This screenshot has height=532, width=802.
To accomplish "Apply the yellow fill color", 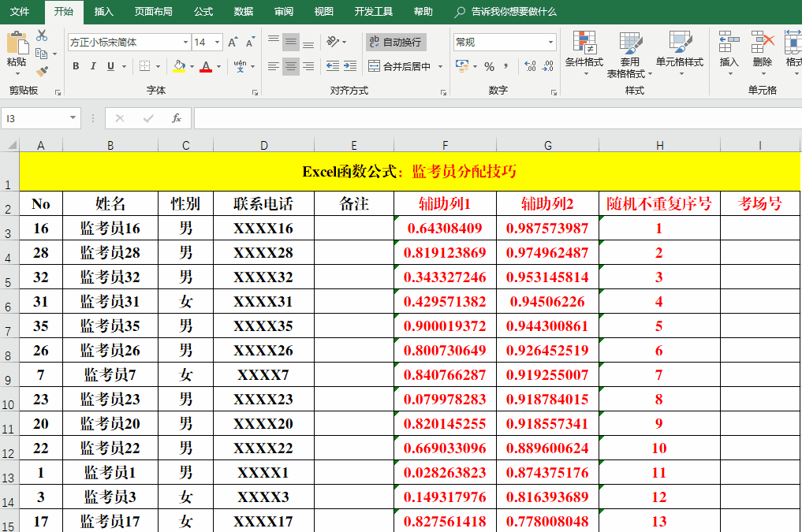I will [179, 67].
